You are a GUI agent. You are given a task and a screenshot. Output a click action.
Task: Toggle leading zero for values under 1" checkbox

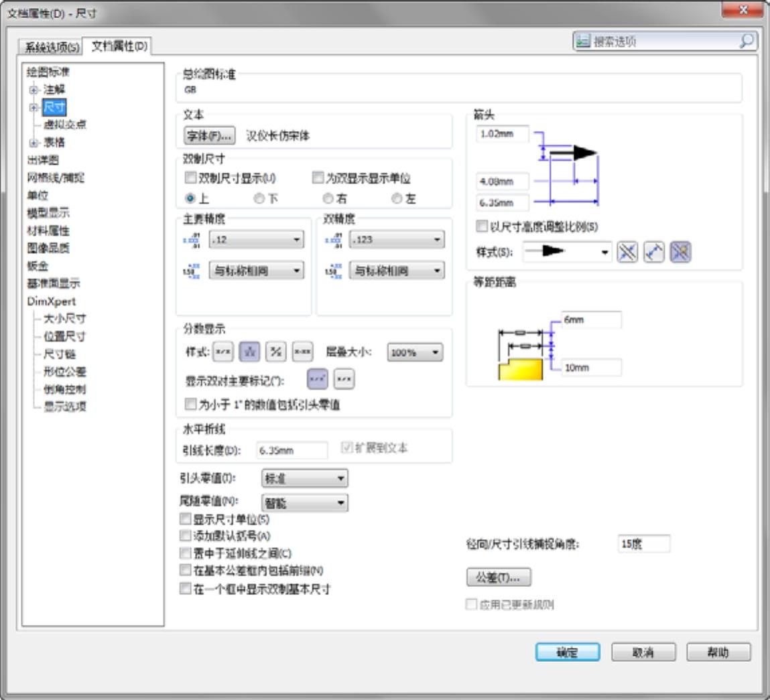(x=190, y=404)
